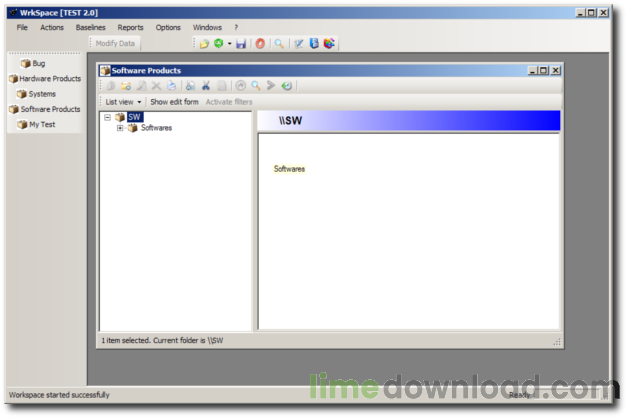Expand the Softwares tree node
The height and width of the screenshot is (418, 627).
[x=120, y=128]
